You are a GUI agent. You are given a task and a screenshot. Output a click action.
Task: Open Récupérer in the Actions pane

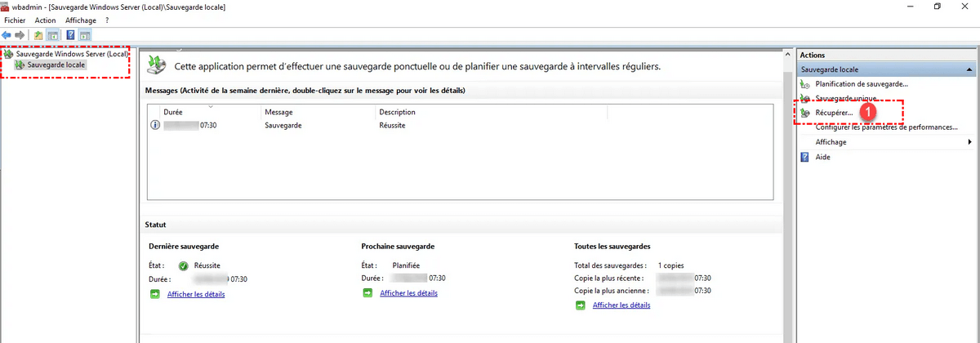click(x=834, y=113)
